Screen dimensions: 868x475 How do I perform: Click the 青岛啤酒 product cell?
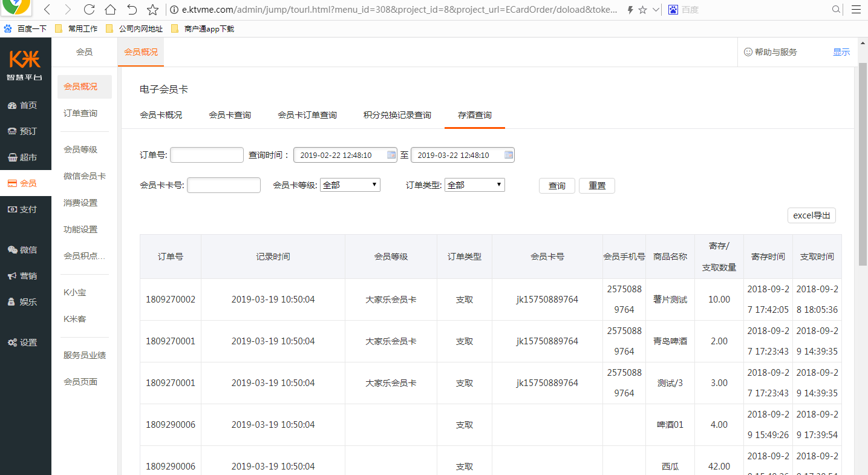tap(670, 341)
